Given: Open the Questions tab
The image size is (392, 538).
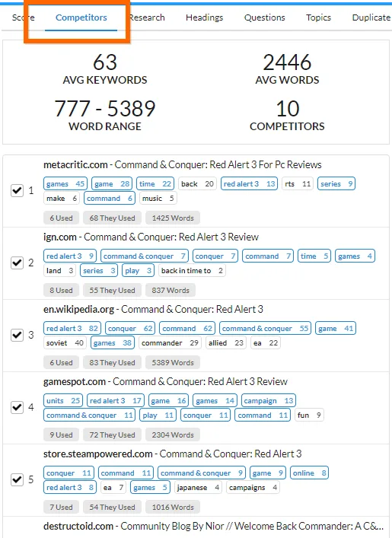Looking at the screenshot, I should pyautogui.click(x=265, y=18).
